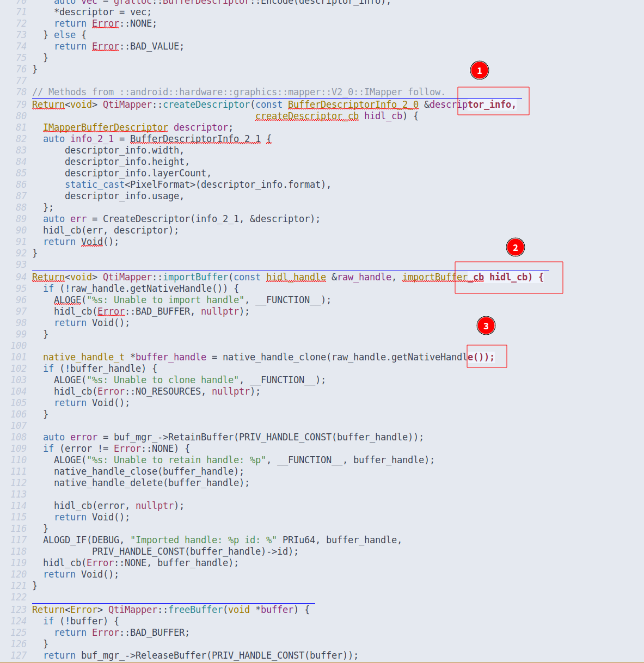Open the IMapperBufferDescriptor link on line 81
Image resolution: width=644 pixels, height=663 pixels.
pyautogui.click(x=106, y=127)
